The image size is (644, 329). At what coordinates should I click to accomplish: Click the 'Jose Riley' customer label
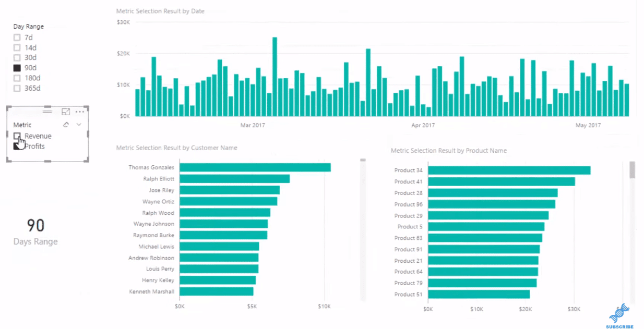click(162, 190)
